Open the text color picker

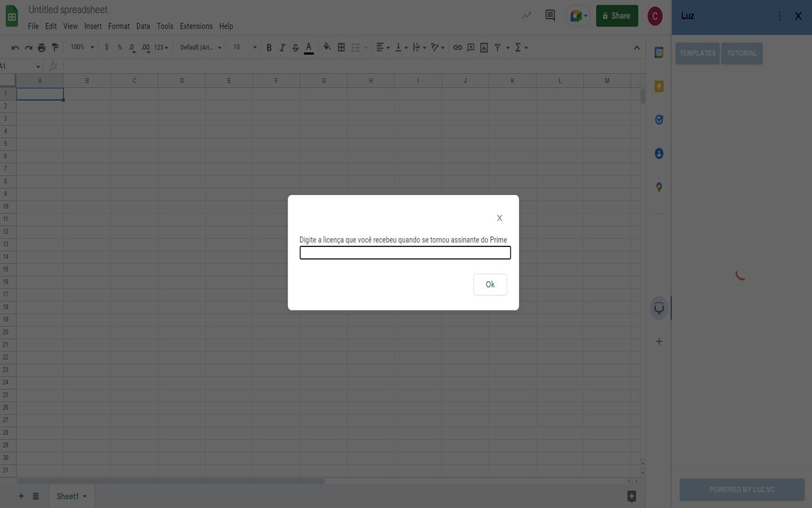tap(309, 48)
